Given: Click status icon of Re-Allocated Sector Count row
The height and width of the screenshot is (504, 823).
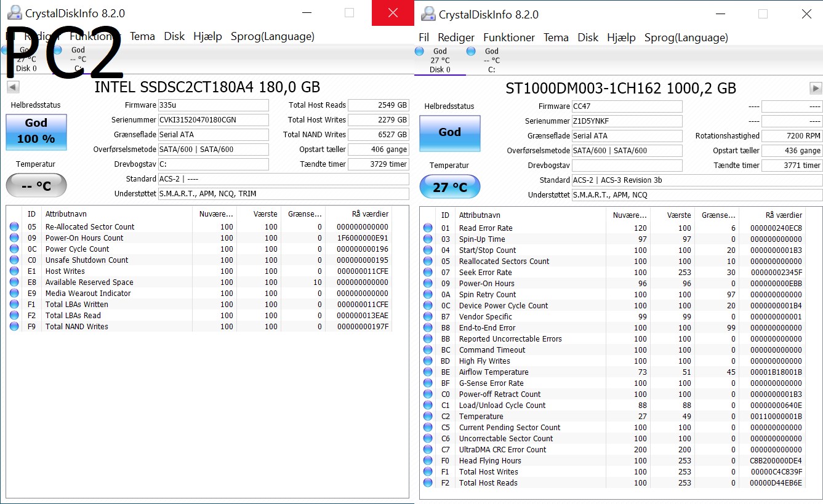Looking at the screenshot, I should pyautogui.click(x=14, y=227).
